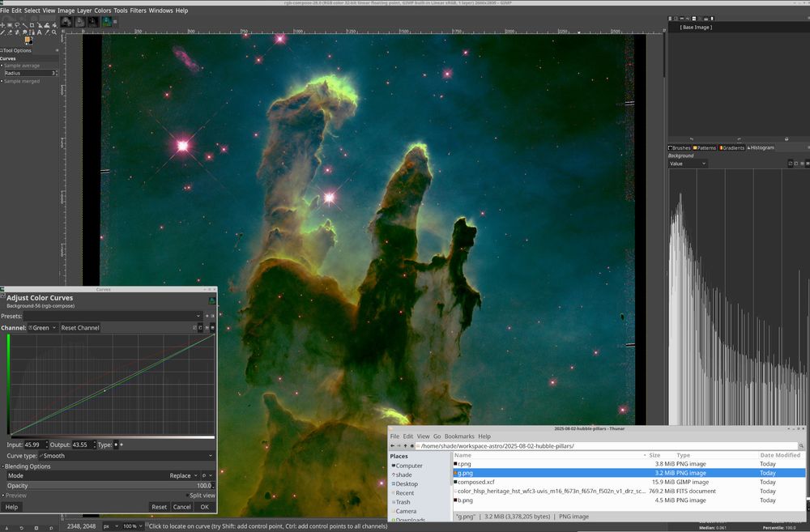Go back in Thunar navigation
The image size is (810, 532).
tap(392, 445)
